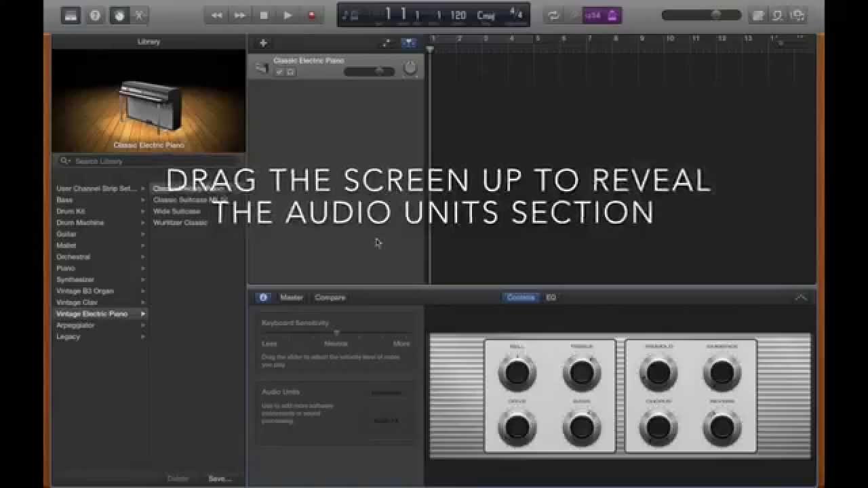Toggle the Library panel button

coord(71,16)
